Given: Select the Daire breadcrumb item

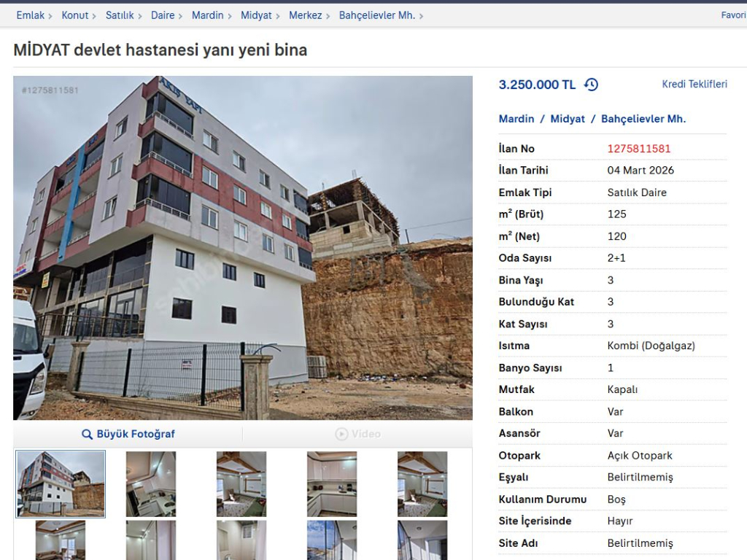Looking at the screenshot, I should click(163, 15).
